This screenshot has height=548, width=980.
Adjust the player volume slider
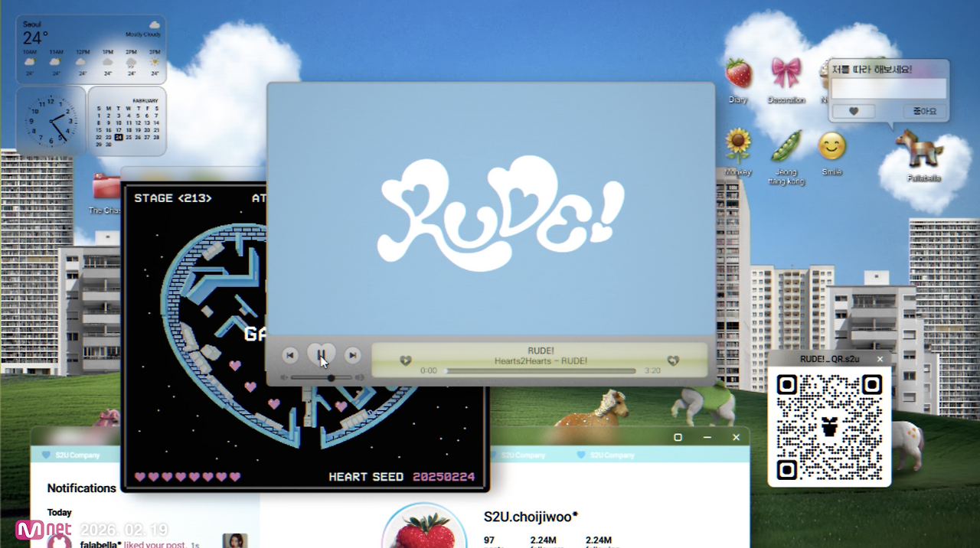(322, 377)
